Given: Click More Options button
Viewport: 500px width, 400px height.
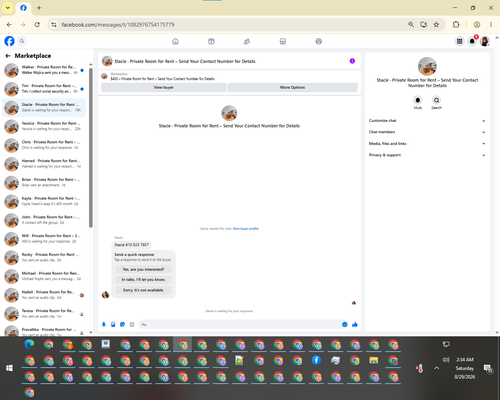Looking at the screenshot, I should (292, 87).
